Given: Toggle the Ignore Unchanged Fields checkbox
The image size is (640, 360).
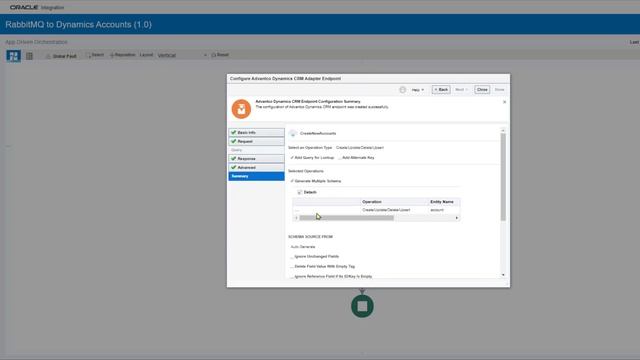Looking at the screenshot, I should point(292,257).
